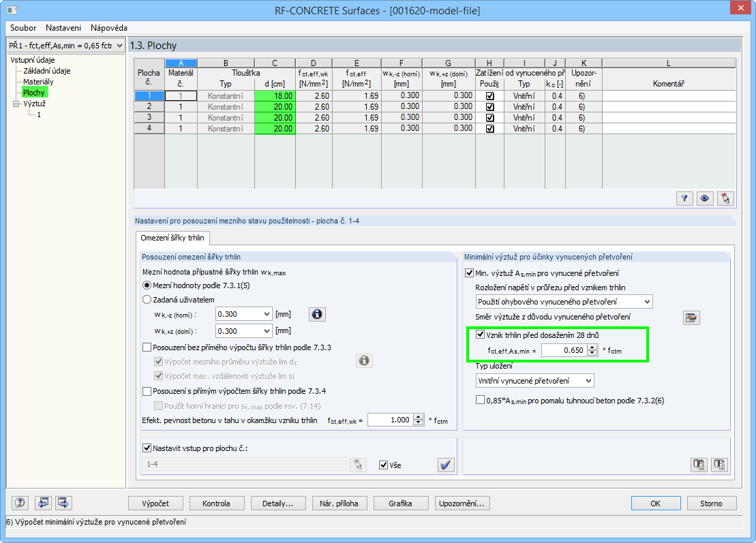Screen dimensions: 756x543
Task: Uncheck Použij checkbox in row 2
Action: [x=490, y=107]
